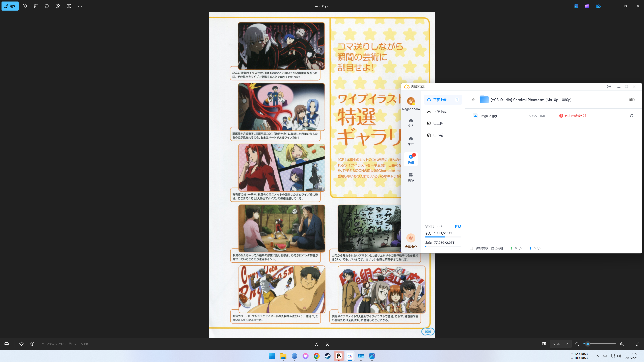Enable the 传输完毕，自动关机 checkbox
This screenshot has width=644, height=362.
tap(471, 248)
